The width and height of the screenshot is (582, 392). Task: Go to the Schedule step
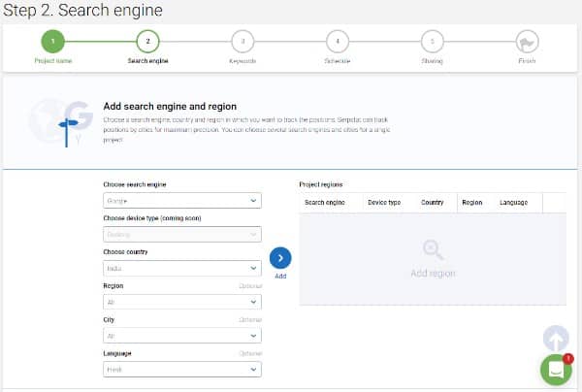pyautogui.click(x=337, y=42)
